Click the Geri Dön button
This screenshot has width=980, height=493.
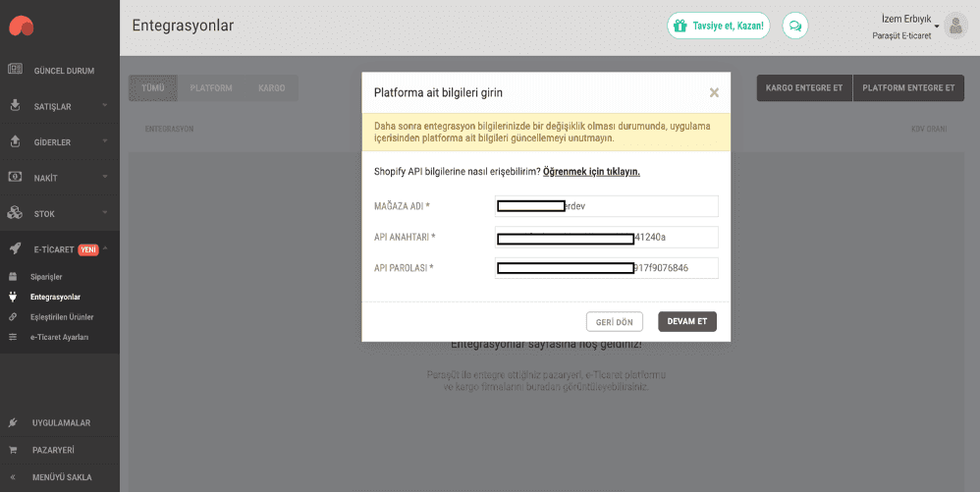point(614,322)
